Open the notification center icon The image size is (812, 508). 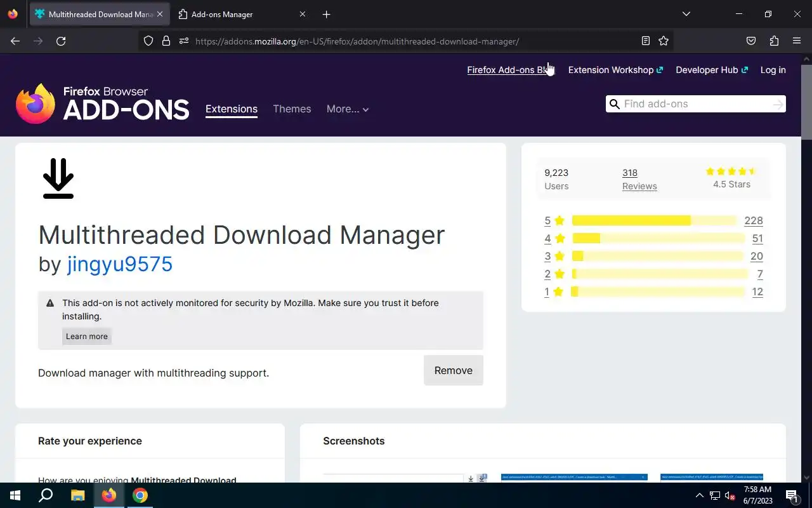[792, 495]
